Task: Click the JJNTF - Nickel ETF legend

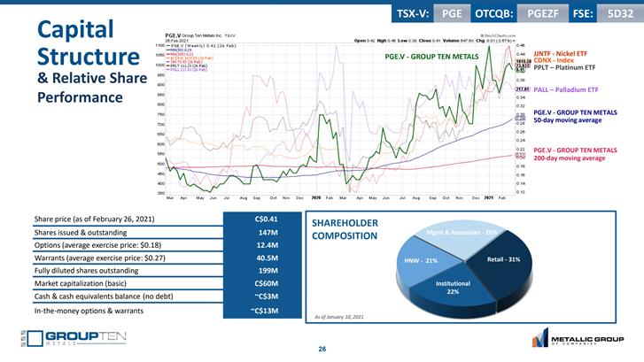Action: coord(560,53)
